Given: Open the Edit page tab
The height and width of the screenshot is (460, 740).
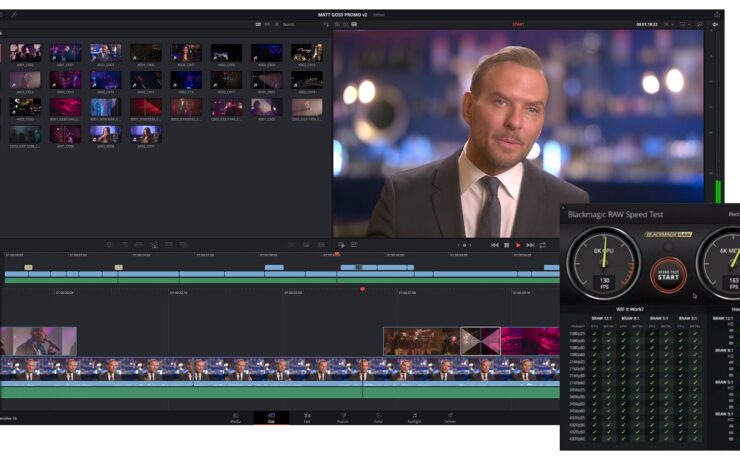Looking at the screenshot, I should (x=307, y=418).
